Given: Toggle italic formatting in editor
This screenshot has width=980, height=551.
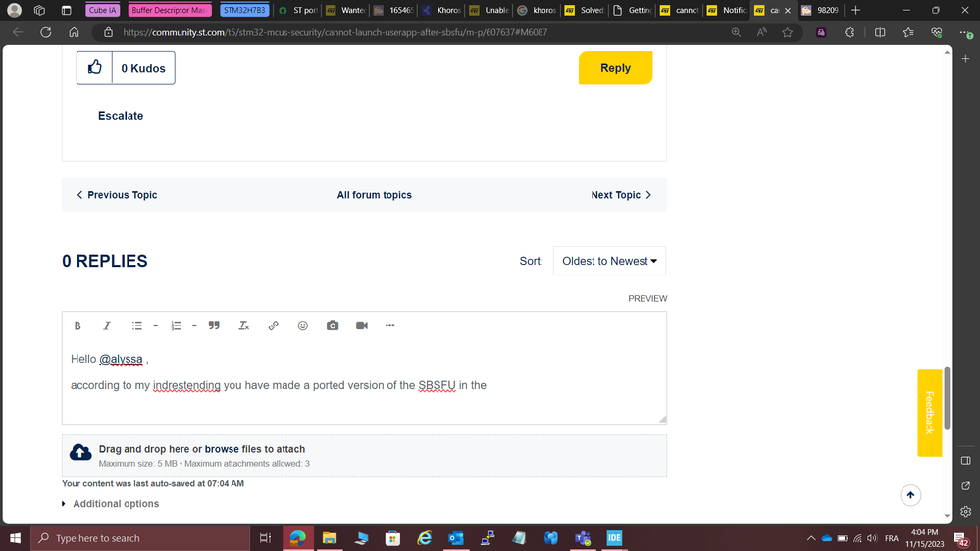Looking at the screenshot, I should click(x=107, y=326).
